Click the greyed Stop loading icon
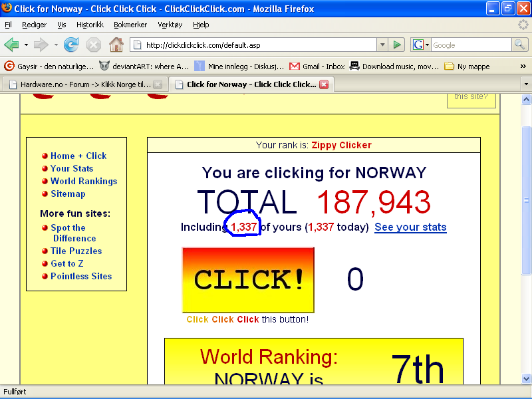Viewport: 532px width, 399px height. (94, 45)
